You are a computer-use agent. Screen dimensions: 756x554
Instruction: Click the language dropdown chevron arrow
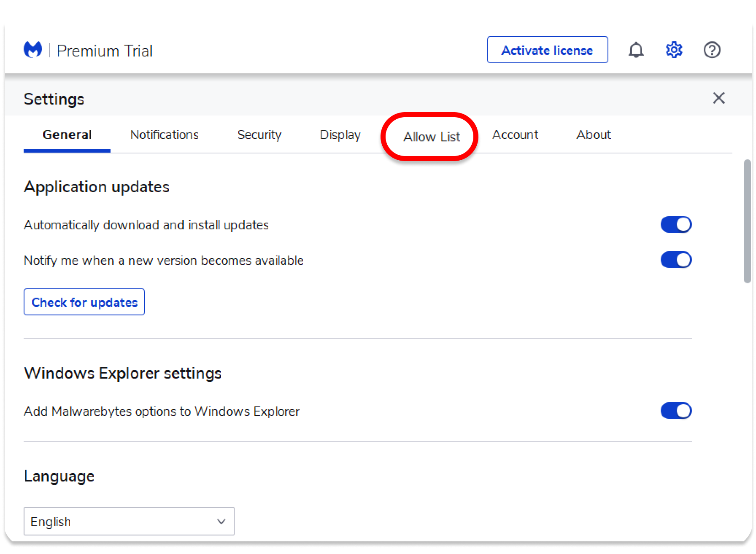pyautogui.click(x=221, y=522)
